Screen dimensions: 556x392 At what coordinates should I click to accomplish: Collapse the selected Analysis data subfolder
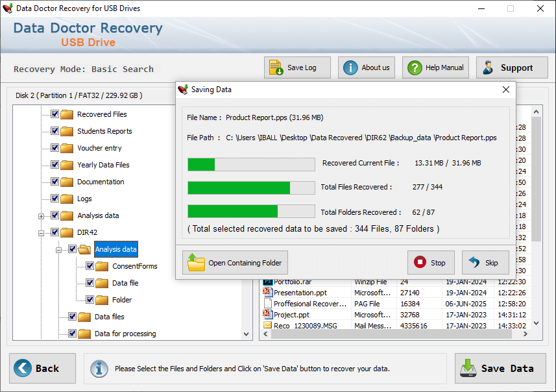[x=58, y=250]
